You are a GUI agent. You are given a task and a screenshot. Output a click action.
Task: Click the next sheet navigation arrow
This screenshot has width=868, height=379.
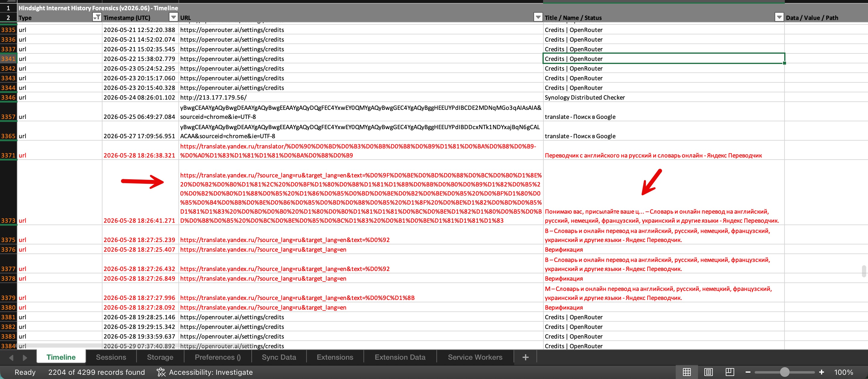pyautogui.click(x=25, y=357)
